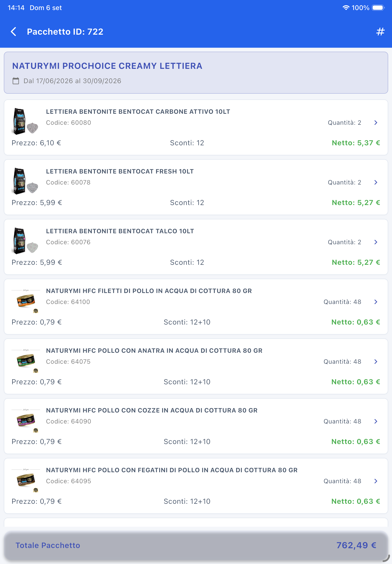
Task: Tap the NATURYMI PROCHOICE CREAMY LETTIERA header card
Action: pyautogui.click(x=196, y=73)
